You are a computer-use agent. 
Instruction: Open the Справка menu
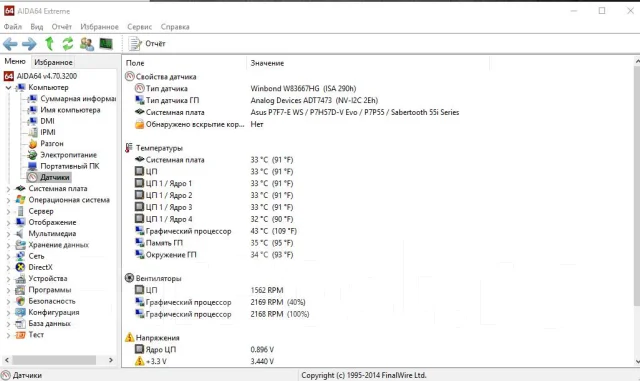pyautogui.click(x=175, y=27)
